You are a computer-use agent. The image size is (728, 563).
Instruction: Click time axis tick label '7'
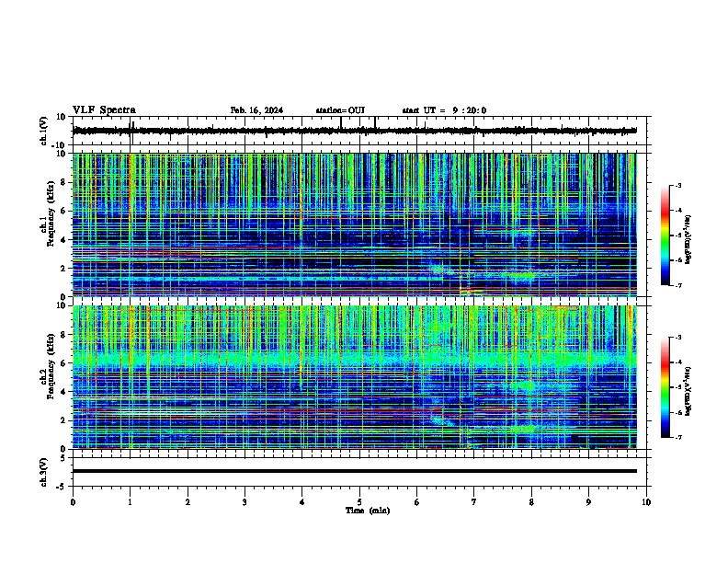click(474, 502)
